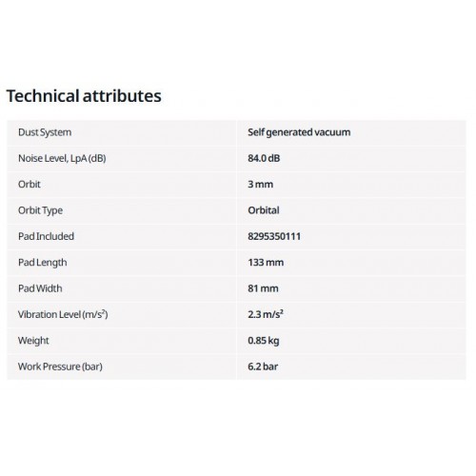Click the Orbital value
This screenshot has width=476, height=476.
[264, 210]
